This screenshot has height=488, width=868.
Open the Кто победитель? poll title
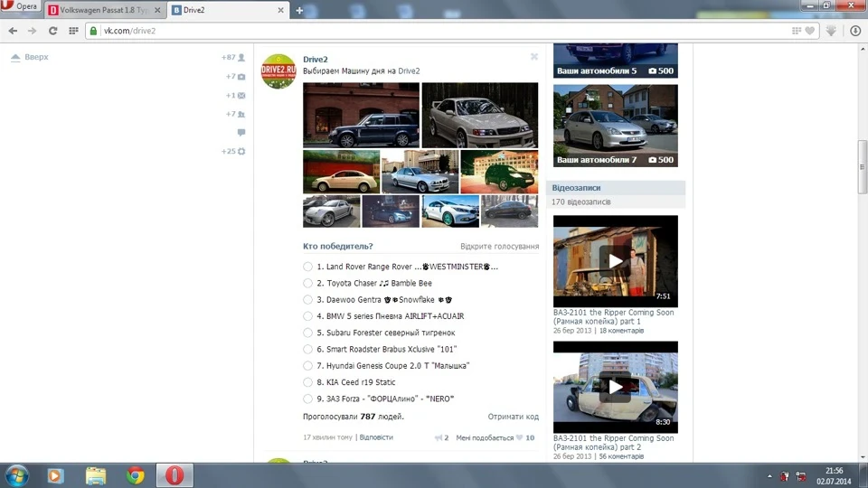pyautogui.click(x=337, y=246)
